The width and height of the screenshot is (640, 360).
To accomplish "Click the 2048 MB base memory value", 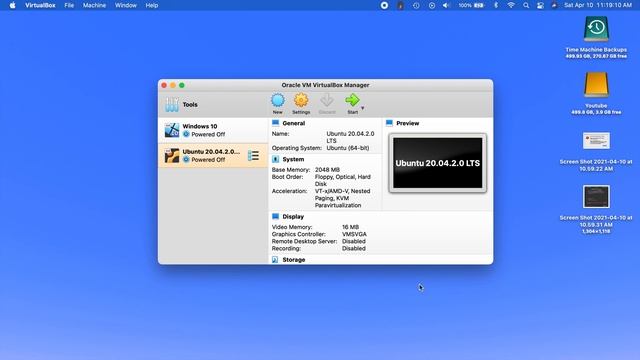I will pyautogui.click(x=327, y=170).
